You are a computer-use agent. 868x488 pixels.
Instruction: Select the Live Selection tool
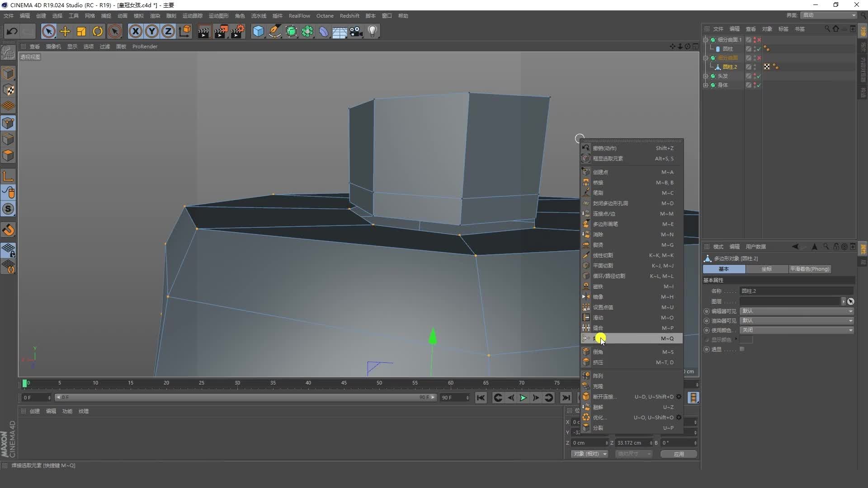click(x=49, y=31)
